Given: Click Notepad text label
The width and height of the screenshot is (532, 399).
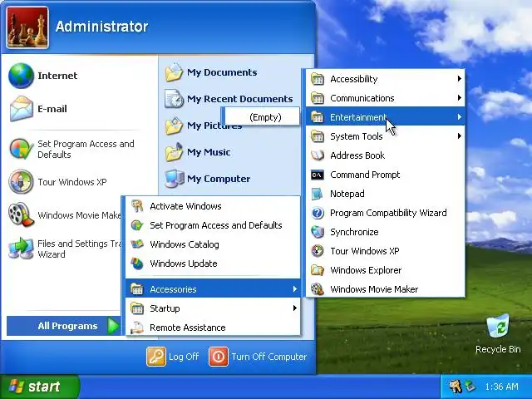Looking at the screenshot, I should (347, 194).
